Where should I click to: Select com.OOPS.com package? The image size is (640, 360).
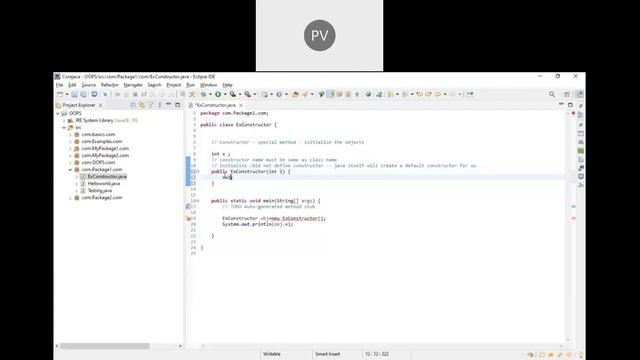[x=98, y=162]
